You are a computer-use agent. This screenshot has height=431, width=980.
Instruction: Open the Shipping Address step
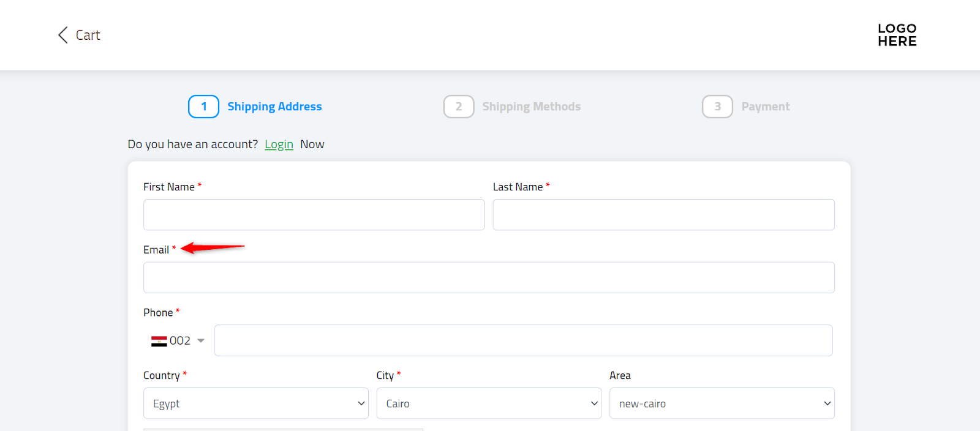click(x=274, y=107)
